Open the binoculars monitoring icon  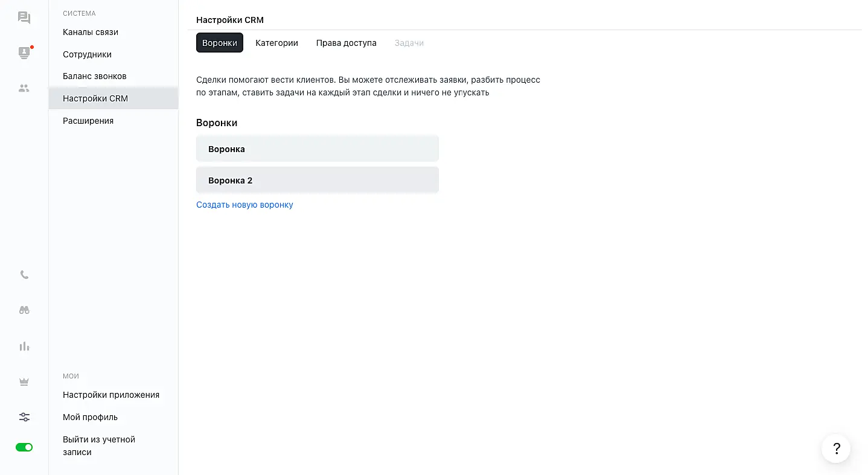24,310
